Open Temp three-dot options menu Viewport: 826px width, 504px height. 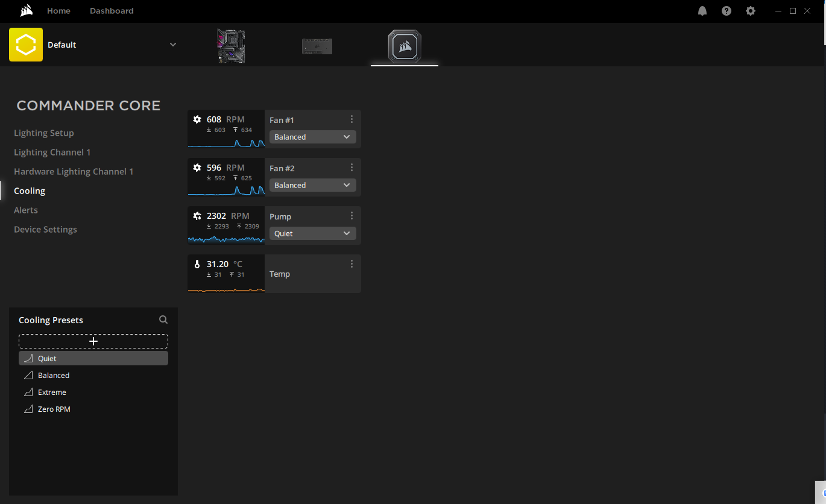click(352, 264)
